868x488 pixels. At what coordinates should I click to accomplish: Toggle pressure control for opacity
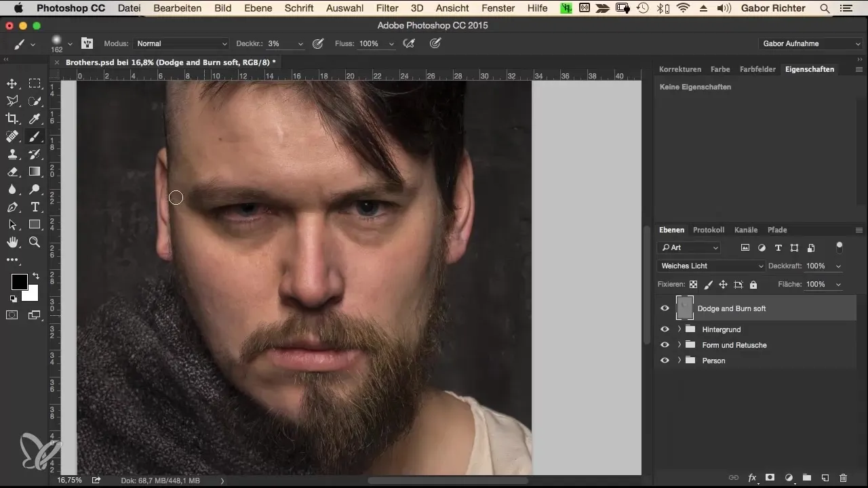(317, 43)
